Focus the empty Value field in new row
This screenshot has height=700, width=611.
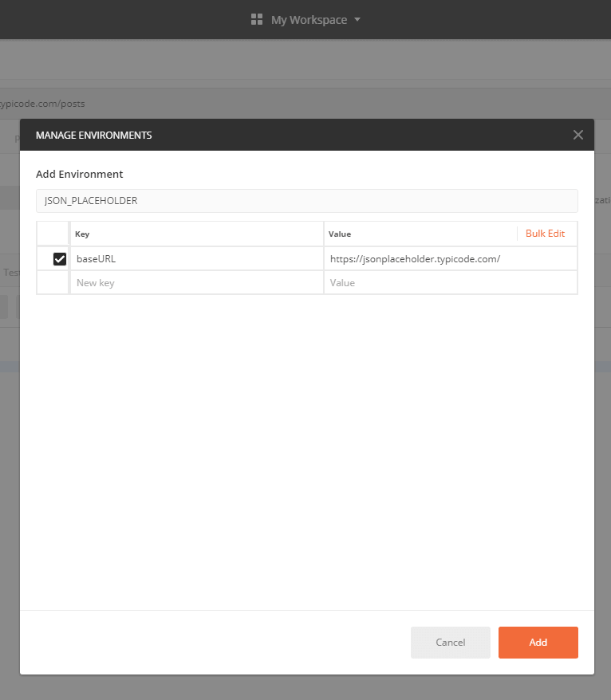pos(449,283)
